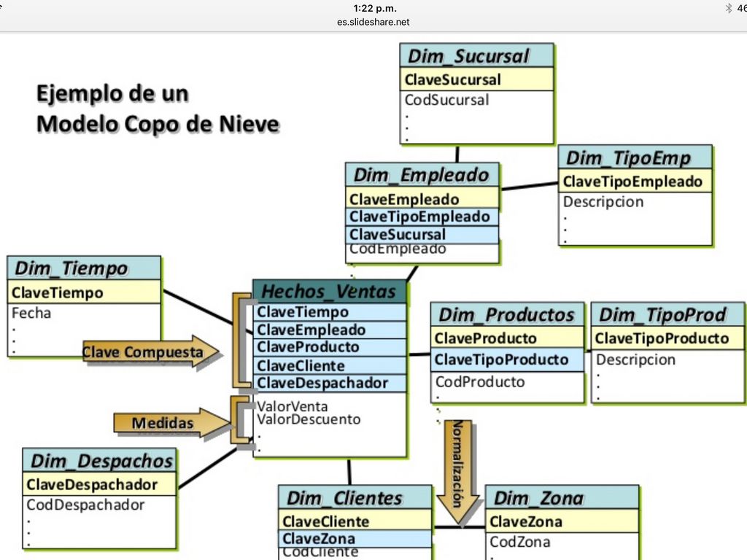This screenshot has width=747, height=560.
Task: Click the Dim_Sucursal table title
Action: coord(468,56)
